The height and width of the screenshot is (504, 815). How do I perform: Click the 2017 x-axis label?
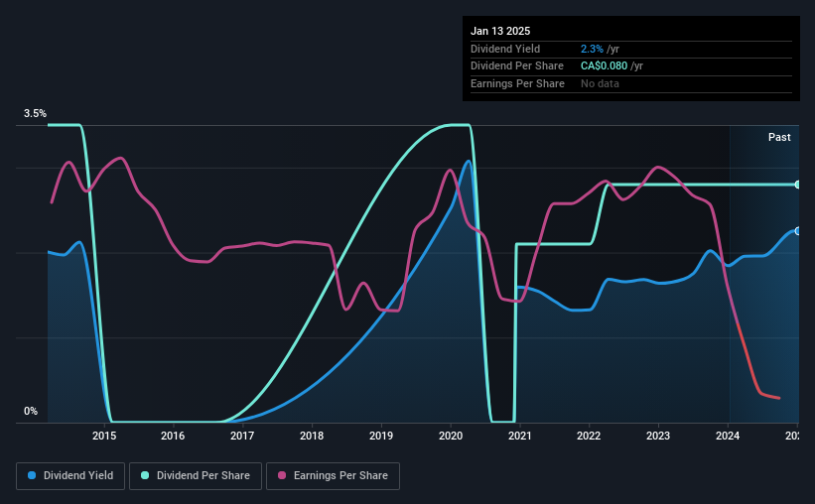[242, 436]
